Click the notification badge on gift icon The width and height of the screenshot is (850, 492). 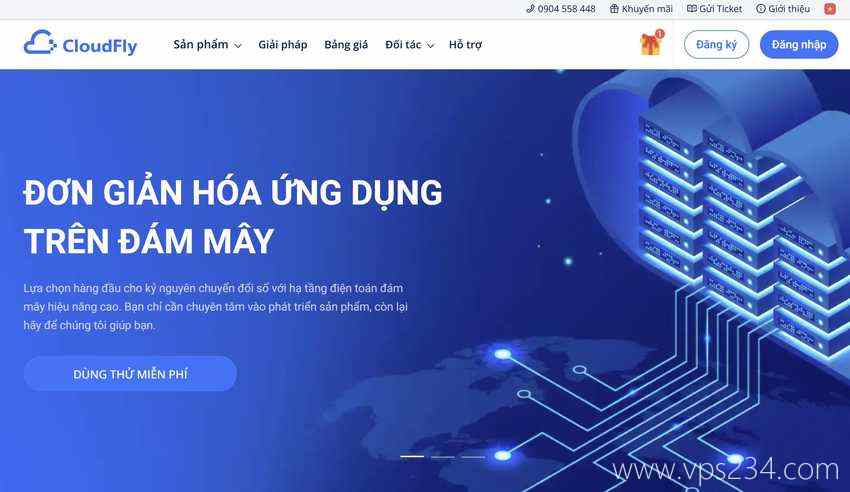pyautogui.click(x=660, y=34)
